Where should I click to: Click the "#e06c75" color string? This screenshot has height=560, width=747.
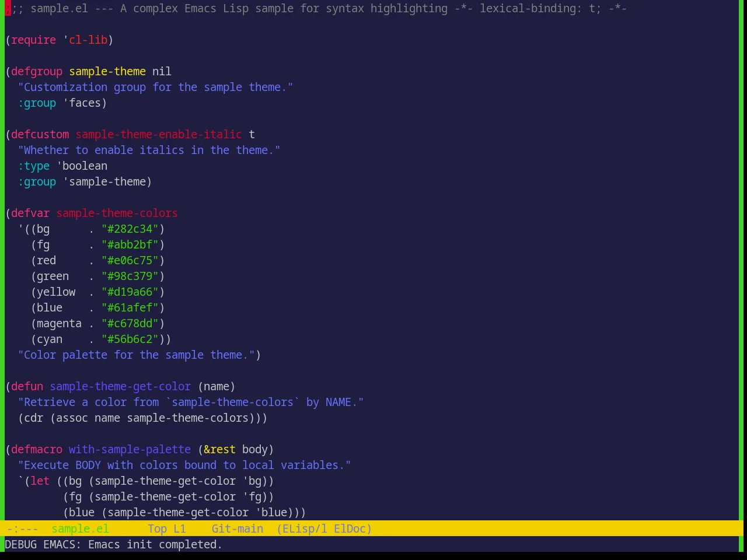click(130, 260)
